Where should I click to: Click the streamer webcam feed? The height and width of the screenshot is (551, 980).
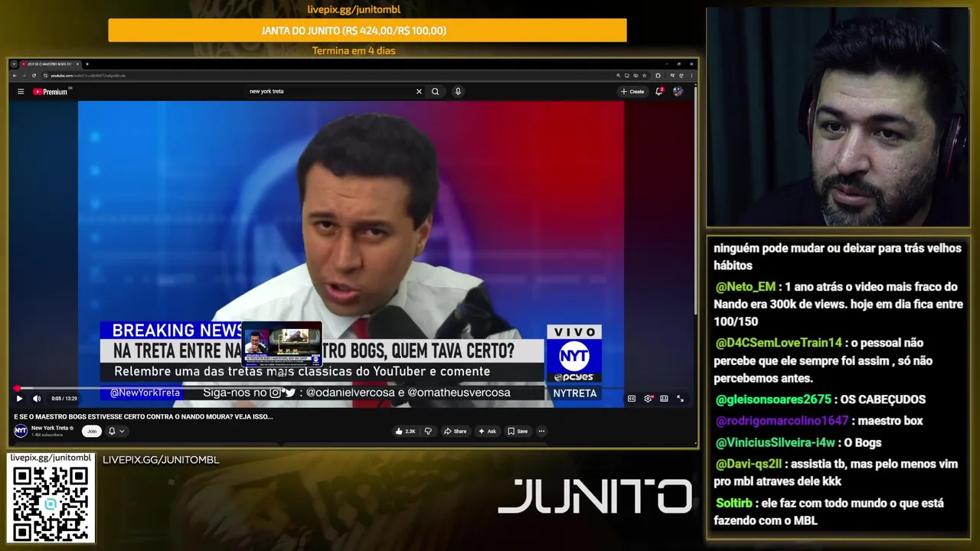pos(838,117)
